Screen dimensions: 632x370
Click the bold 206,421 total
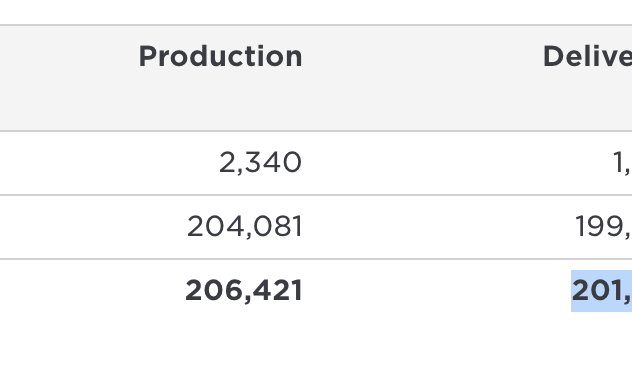pyautogui.click(x=244, y=291)
